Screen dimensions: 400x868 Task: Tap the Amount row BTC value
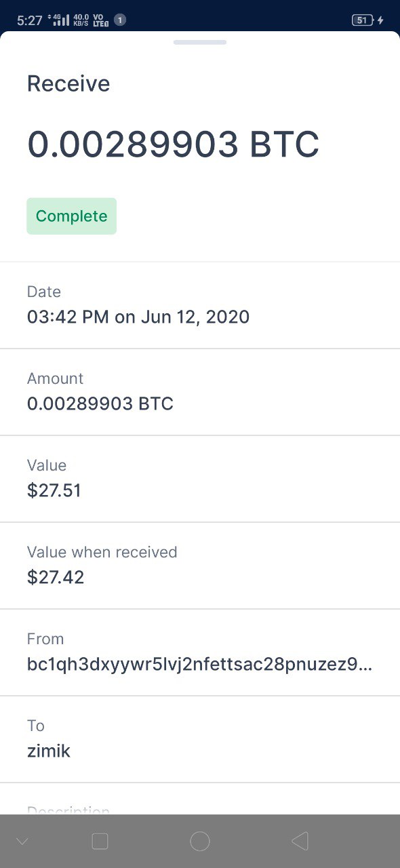point(100,403)
